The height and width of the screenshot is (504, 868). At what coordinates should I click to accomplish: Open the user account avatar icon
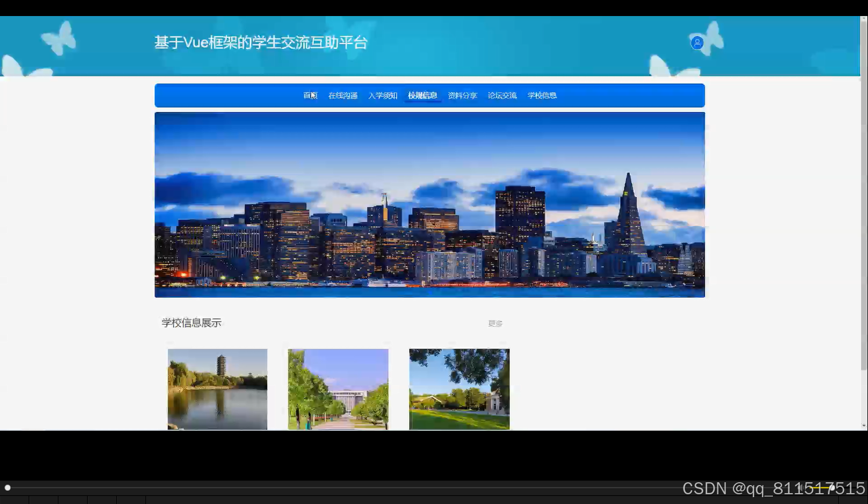click(x=697, y=42)
